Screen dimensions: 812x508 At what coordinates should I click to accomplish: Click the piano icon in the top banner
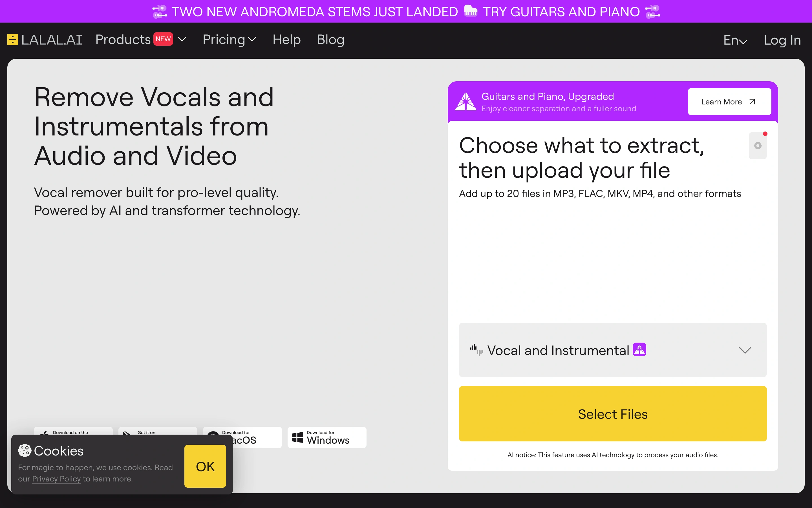[470, 11]
